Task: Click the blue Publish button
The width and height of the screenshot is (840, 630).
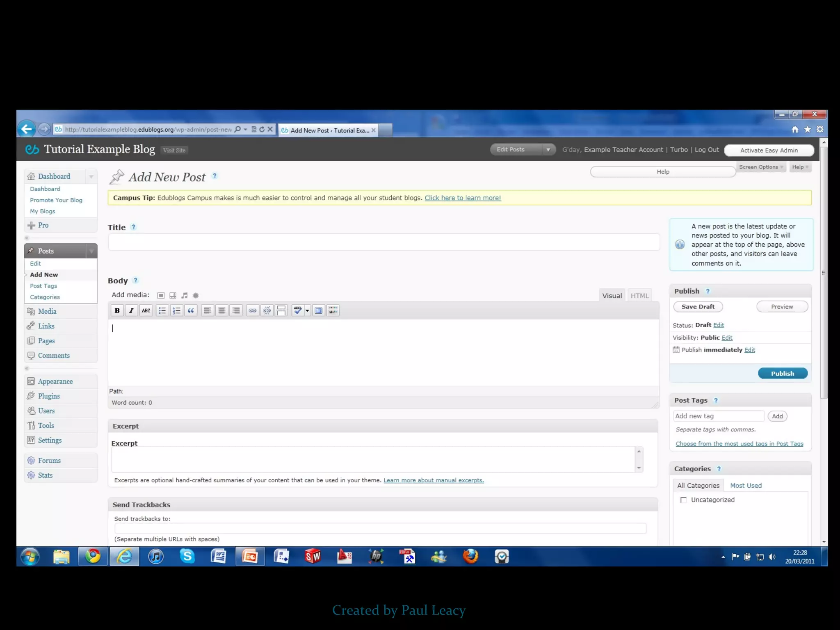Action: (x=783, y=374)
